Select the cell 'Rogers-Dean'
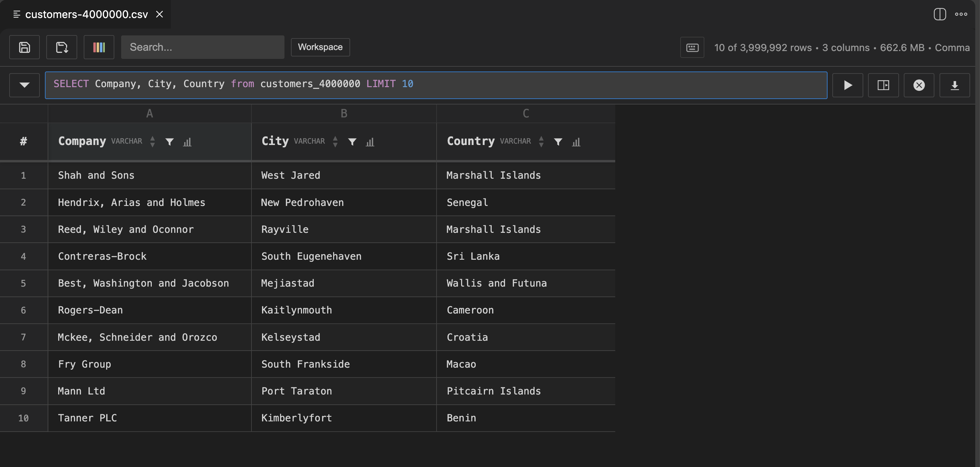 [x=149, y=310]
